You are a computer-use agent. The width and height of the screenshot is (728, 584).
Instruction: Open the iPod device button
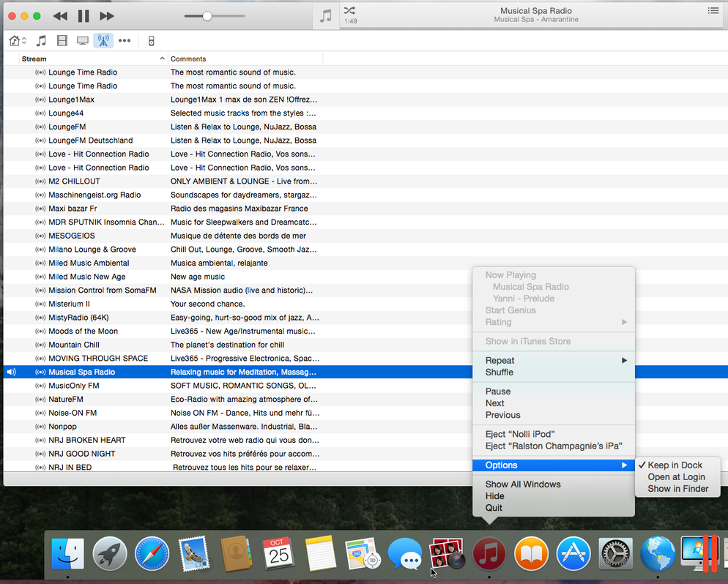[x=152, y=41]
